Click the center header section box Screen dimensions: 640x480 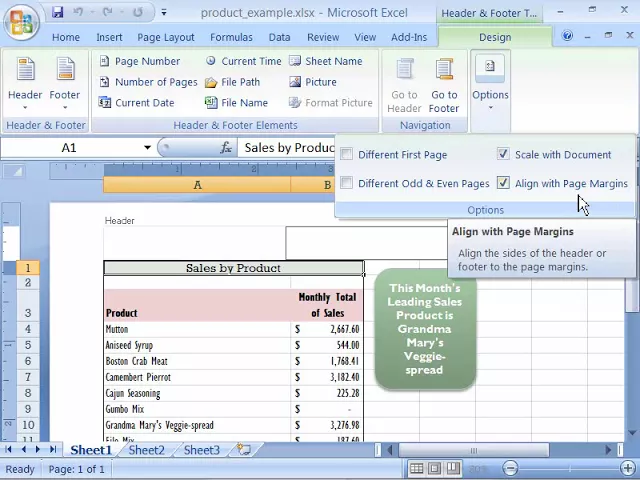366,243
